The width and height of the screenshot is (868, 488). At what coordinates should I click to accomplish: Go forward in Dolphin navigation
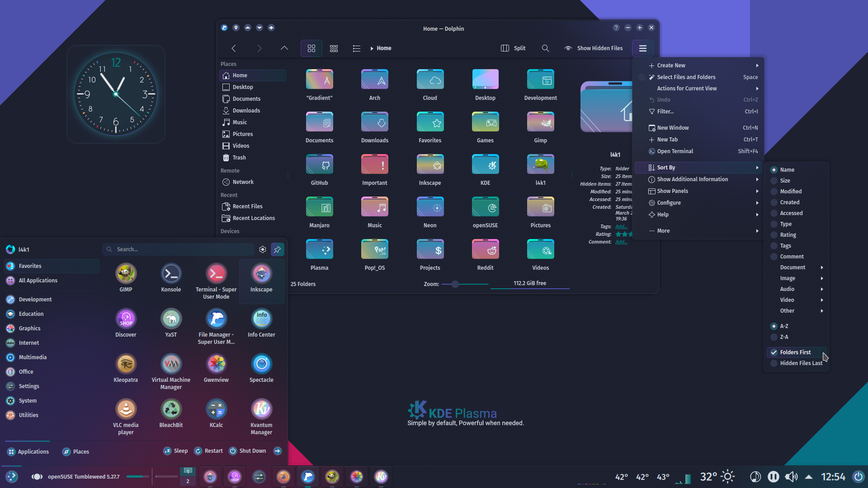(259, 48)
